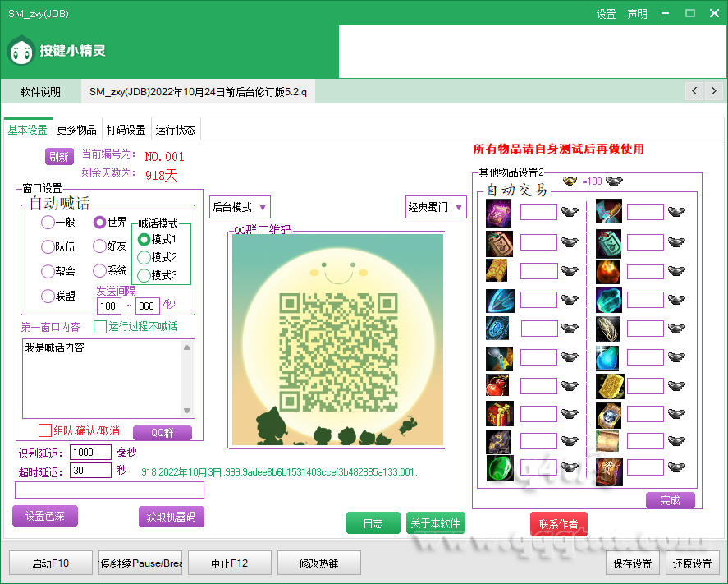Select the golden silk threads item icon
This screenshot has width=728, height=584.
(607, 329)
